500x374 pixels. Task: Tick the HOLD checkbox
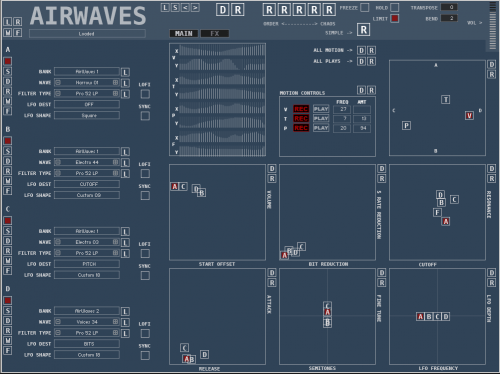coord(395,7)
